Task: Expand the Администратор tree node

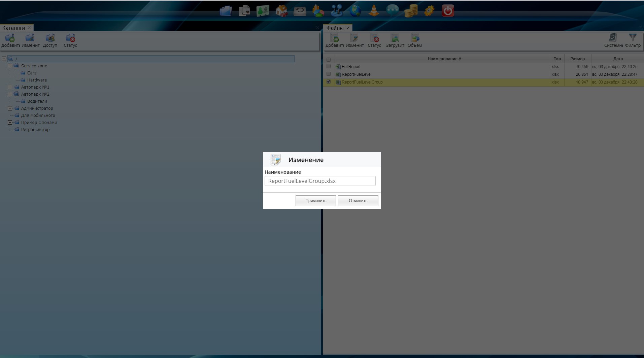Action: coord(10,108)
